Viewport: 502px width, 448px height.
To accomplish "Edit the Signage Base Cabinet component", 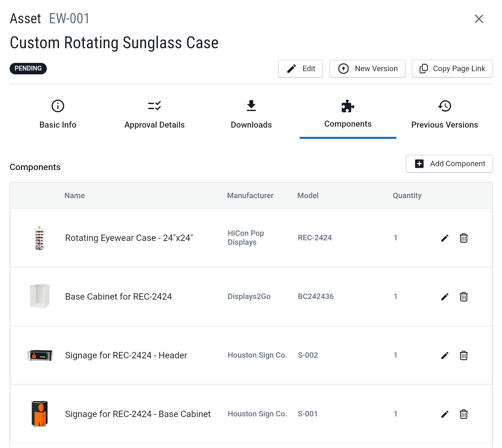I will click(445, 414).
